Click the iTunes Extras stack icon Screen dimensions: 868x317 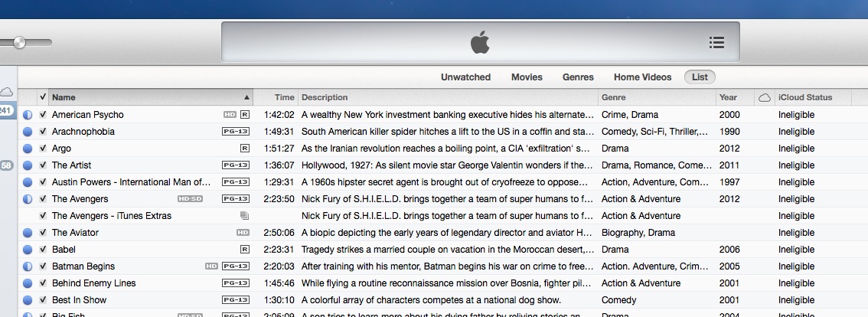pyautogui.click(x=245, y=216)
